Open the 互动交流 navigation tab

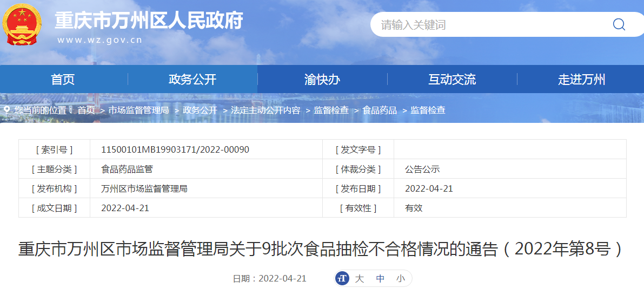(x=452, y=79)
